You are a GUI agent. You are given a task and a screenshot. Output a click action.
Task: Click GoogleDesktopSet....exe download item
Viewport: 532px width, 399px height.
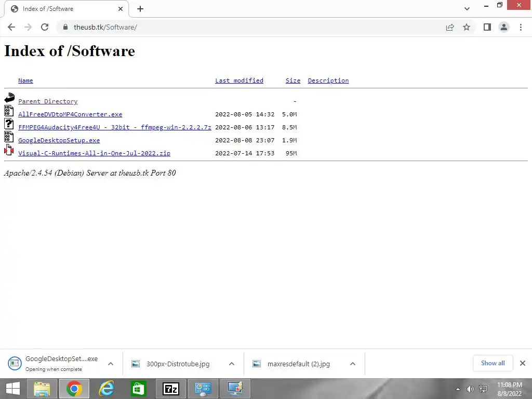pos(54,363)
